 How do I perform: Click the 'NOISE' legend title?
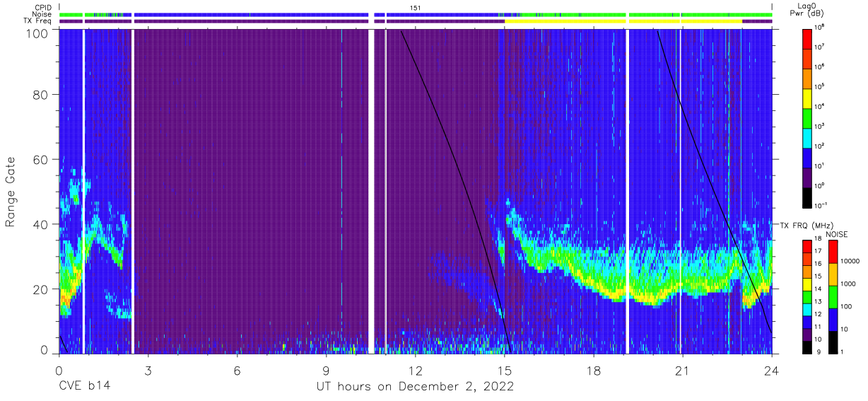coord(836,233)
